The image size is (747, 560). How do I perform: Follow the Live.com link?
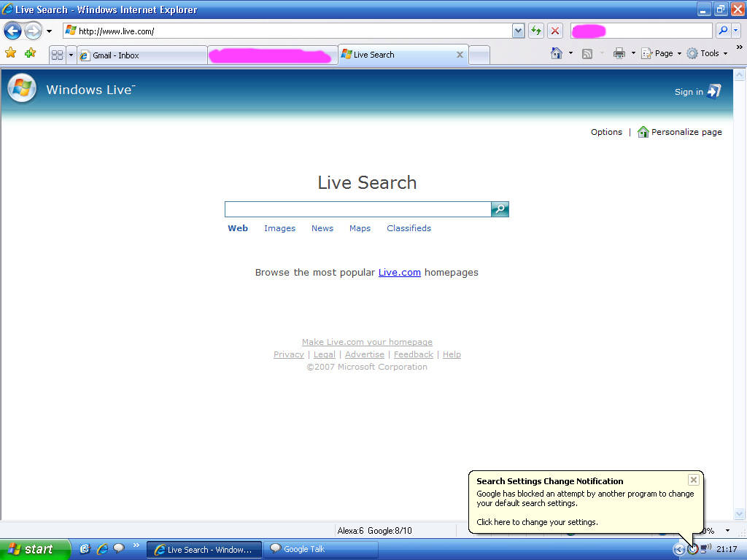pos(399,273)
